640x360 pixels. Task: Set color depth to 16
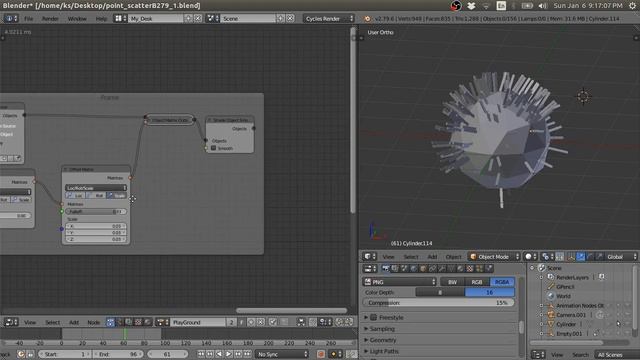[x=489, y=292]
